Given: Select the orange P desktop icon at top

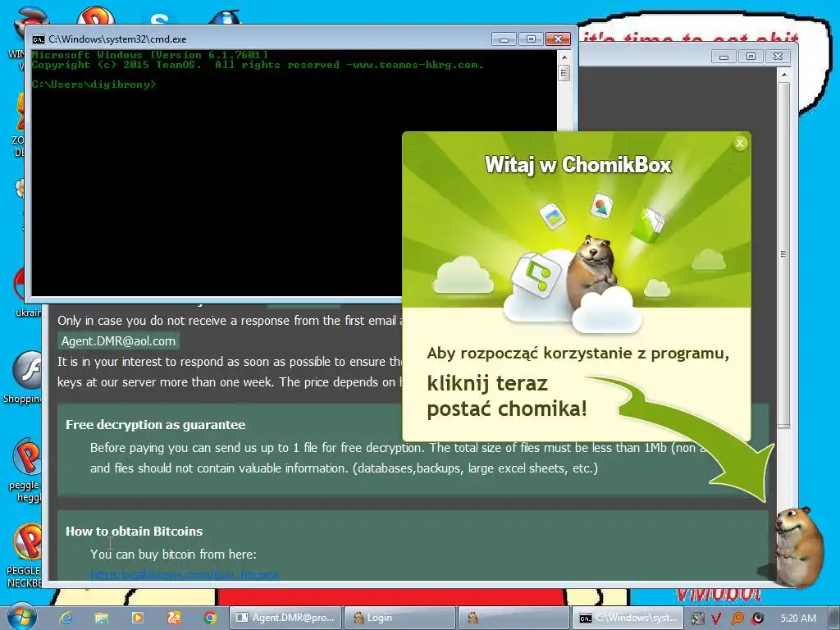Looking at the screenshot, I should coord(95,15).
